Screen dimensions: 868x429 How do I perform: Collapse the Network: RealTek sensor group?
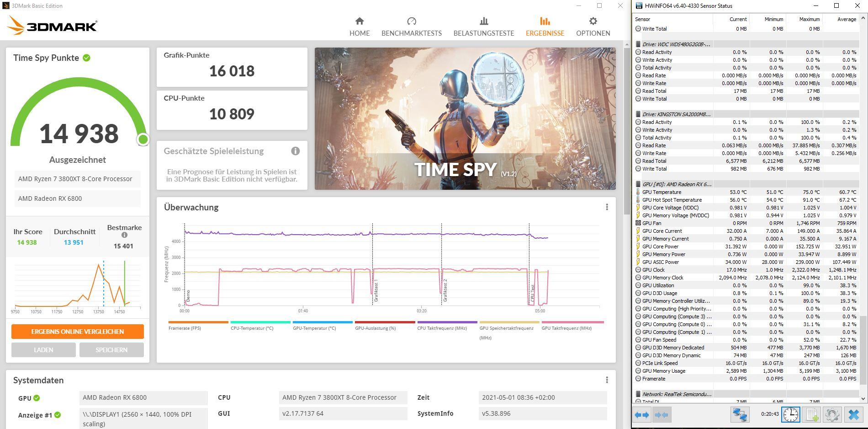coord(638,394)
